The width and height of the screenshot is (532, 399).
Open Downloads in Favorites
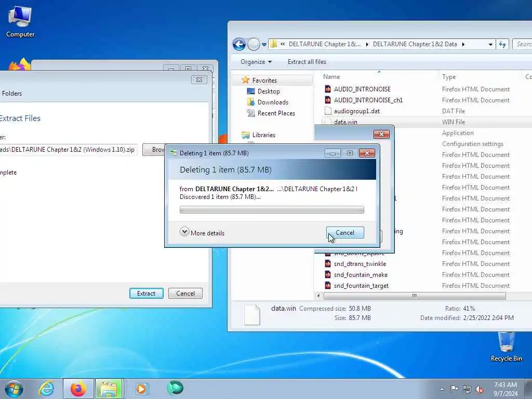pyautogui.click(x=273, y=102)
